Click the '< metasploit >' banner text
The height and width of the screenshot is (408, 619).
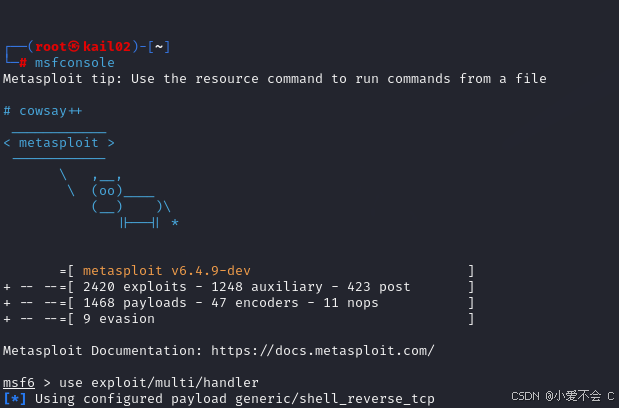click(x=59, y=143)
